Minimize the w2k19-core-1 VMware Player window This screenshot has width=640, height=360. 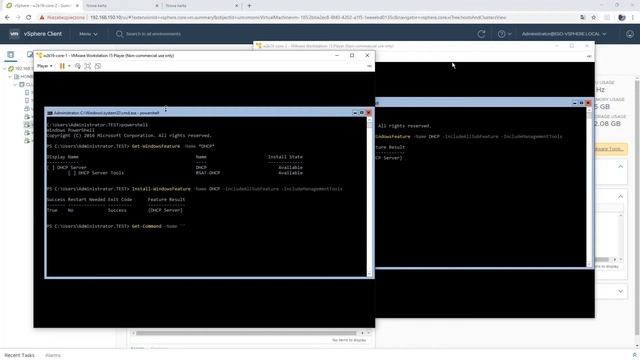pyautogui.click(x=337, y=56)
